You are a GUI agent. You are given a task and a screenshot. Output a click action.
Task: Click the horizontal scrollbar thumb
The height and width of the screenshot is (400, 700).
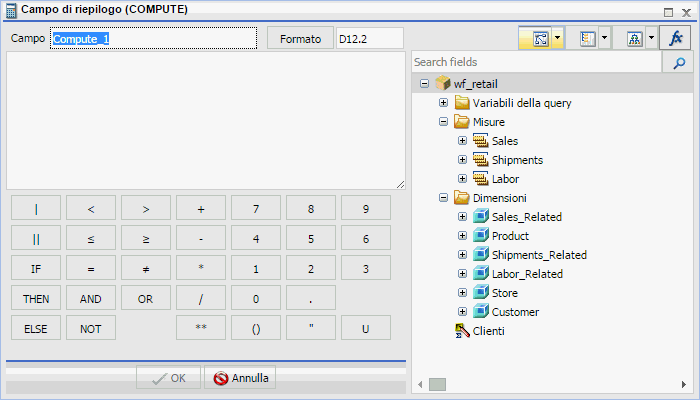click(x=437, y=384)
